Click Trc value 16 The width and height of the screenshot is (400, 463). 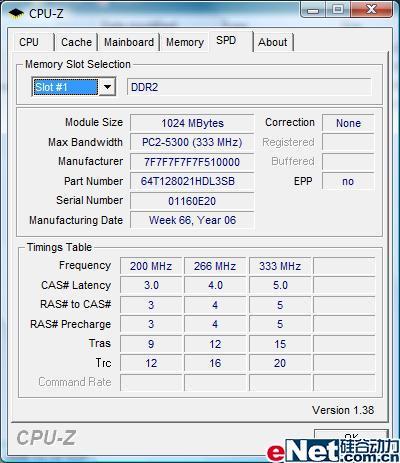click(x=215, y=363)
